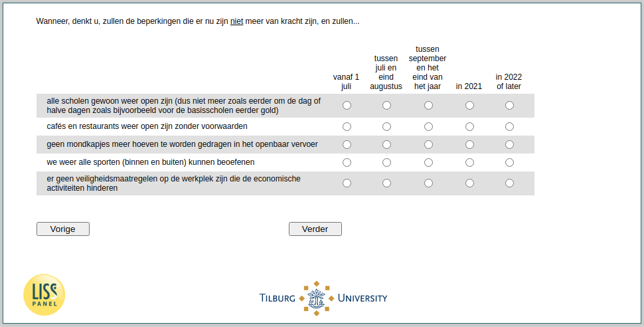Go back with the Vorige button

[63, 229]
